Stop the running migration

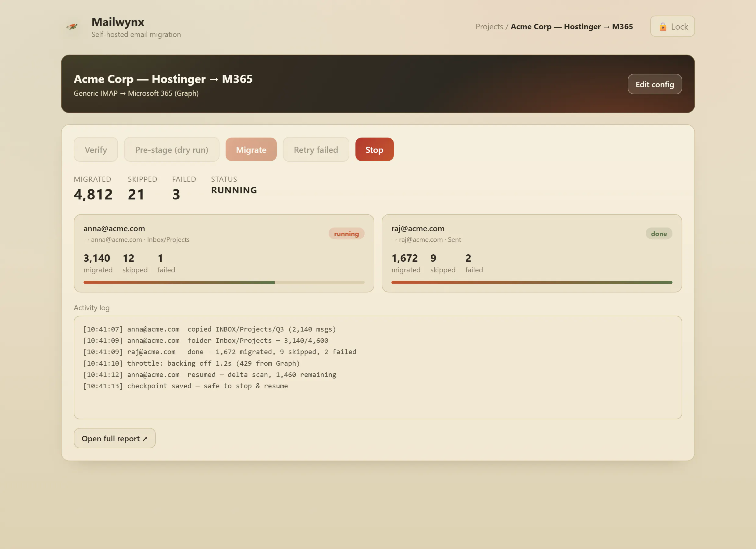[374, 149]
